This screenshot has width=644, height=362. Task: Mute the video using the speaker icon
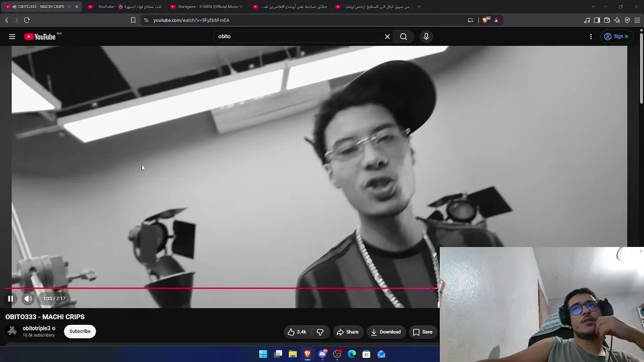pos(28,299)
